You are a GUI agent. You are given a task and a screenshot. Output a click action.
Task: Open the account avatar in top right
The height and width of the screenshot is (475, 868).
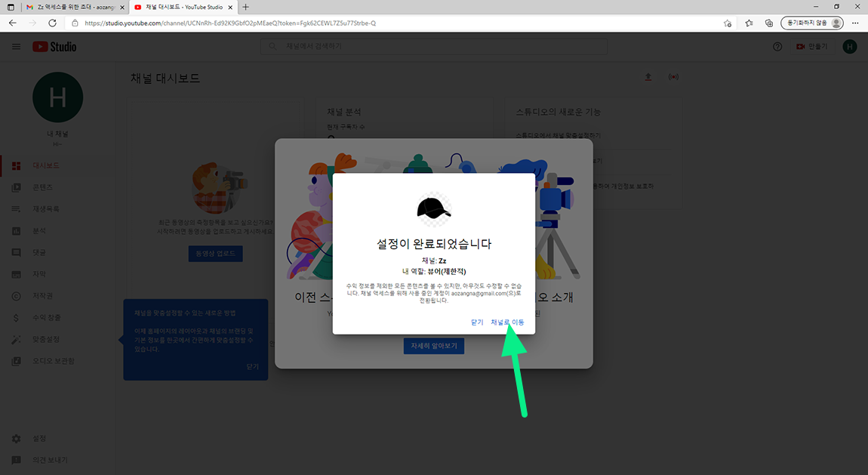pyautogui.click(x=849, y=47)
